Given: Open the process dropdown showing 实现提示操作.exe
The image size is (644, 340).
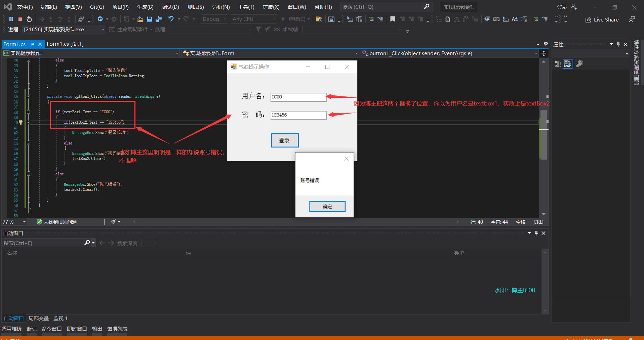Looking at the screenshot, I should coord(103,30).
